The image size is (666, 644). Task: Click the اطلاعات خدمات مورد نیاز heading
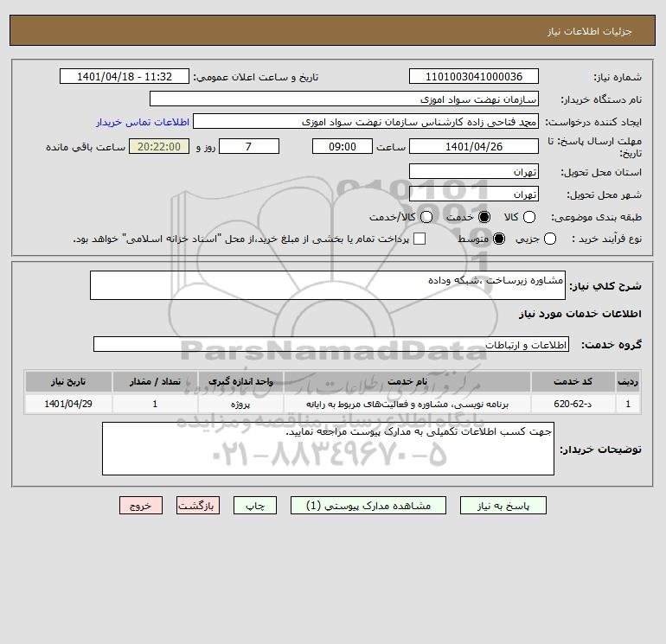[x=580, y=314]
